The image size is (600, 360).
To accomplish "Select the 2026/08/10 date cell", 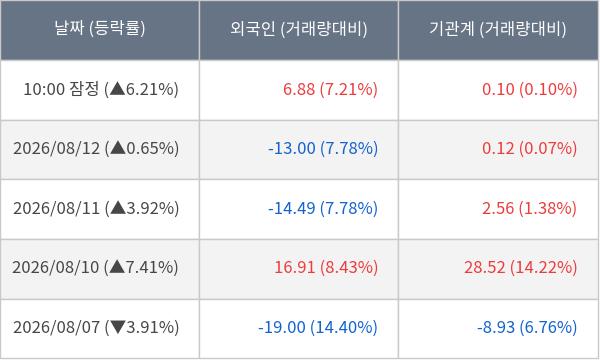I will [100, 268].
